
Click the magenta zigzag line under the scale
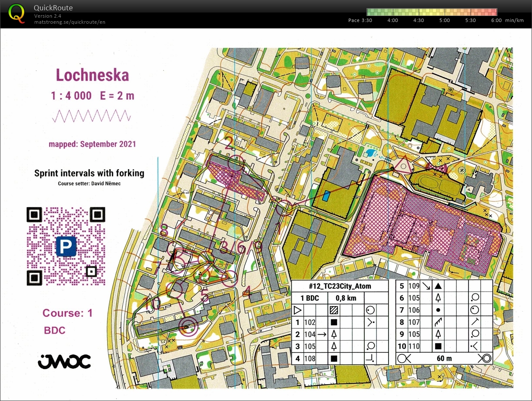[91, 116]
